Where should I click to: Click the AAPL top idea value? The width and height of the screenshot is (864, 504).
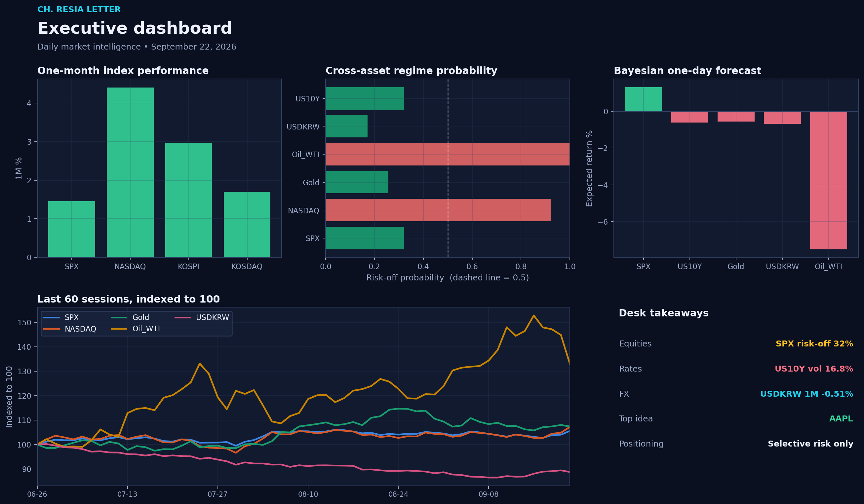[841, 419]
